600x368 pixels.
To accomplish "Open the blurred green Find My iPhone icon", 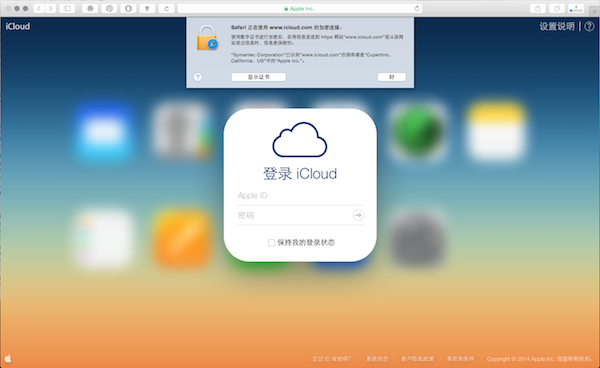I will click(x=418, y=132).
